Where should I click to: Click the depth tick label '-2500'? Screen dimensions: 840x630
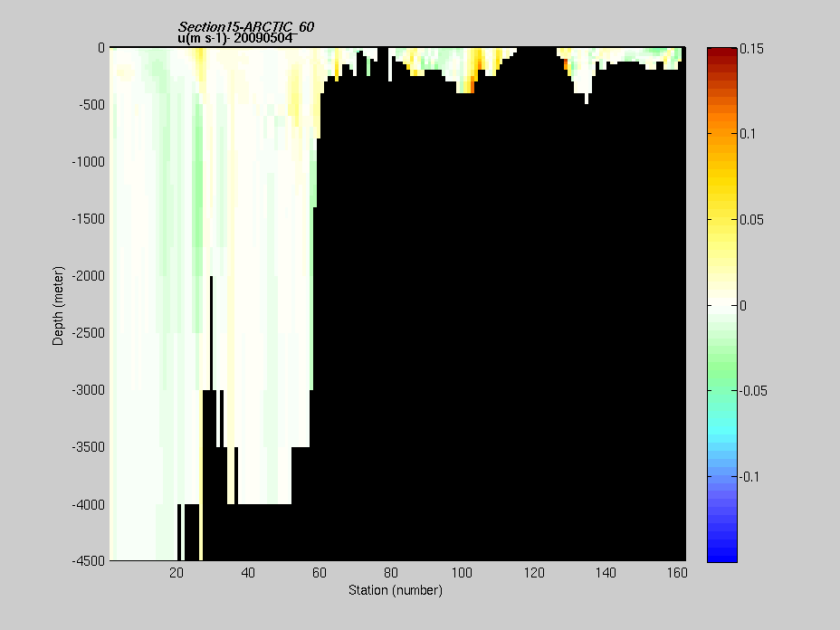pyautogui.click(x=89, y=333)
